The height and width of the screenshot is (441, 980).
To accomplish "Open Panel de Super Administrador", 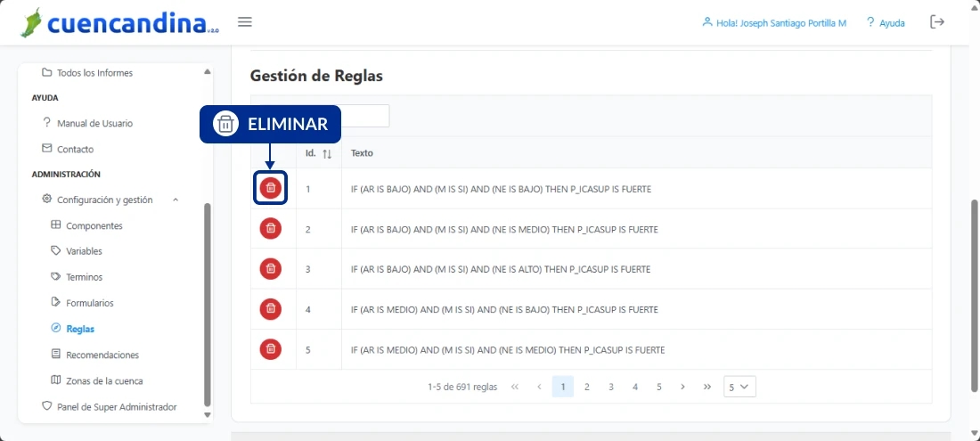I will tap(115, 406).
